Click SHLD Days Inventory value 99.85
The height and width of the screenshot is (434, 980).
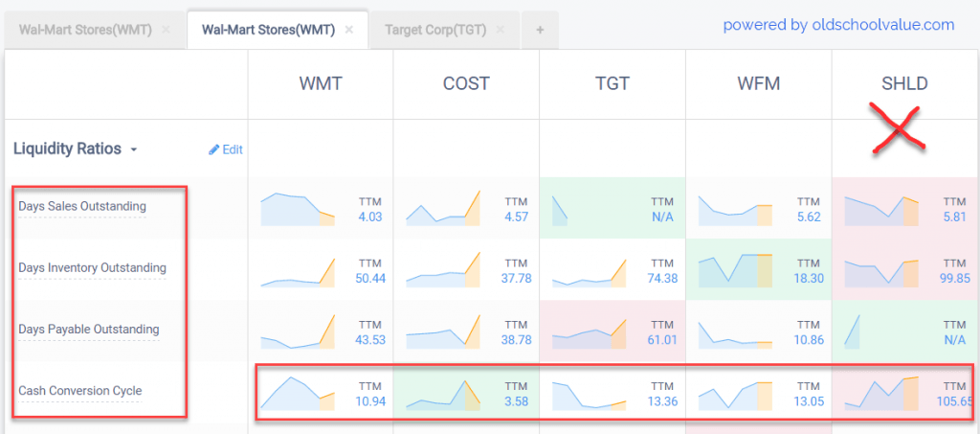tap(954, 278)
